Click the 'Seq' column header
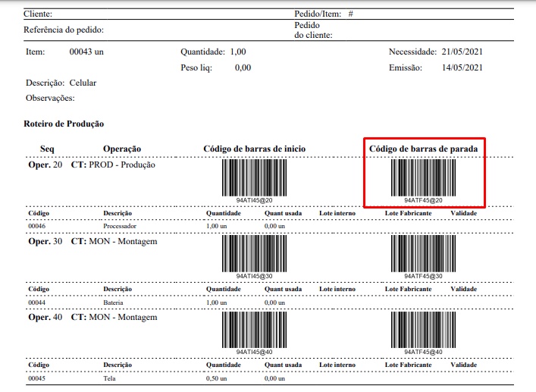This screenshot has height=392, width=536. pyautogui.click(x=47, y=149)
